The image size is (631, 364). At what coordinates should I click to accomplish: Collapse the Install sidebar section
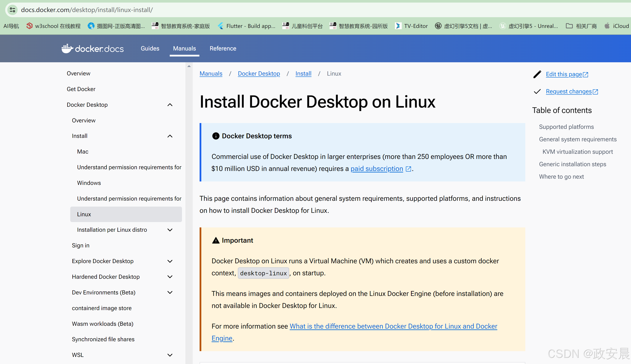coord(170,136)
